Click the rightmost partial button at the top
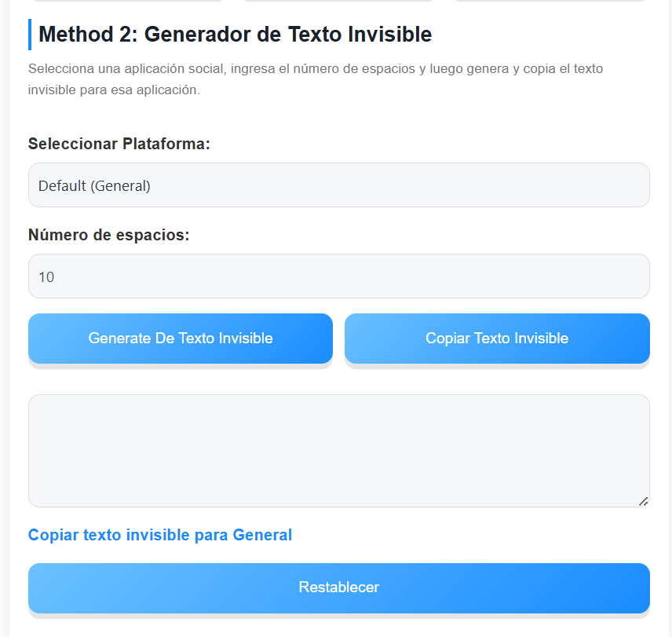 550,3
